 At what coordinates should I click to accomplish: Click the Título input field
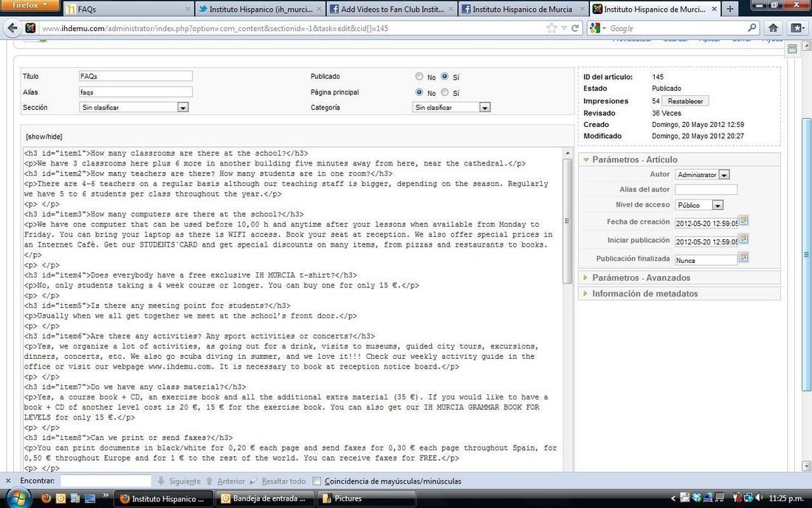[136, 76]
